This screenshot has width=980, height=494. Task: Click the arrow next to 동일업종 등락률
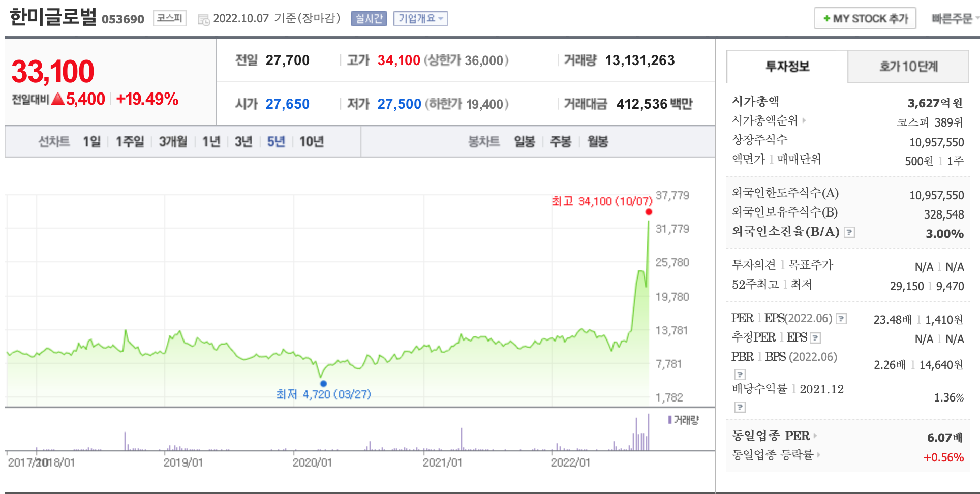pyautogui.click(x=819, y=455)
